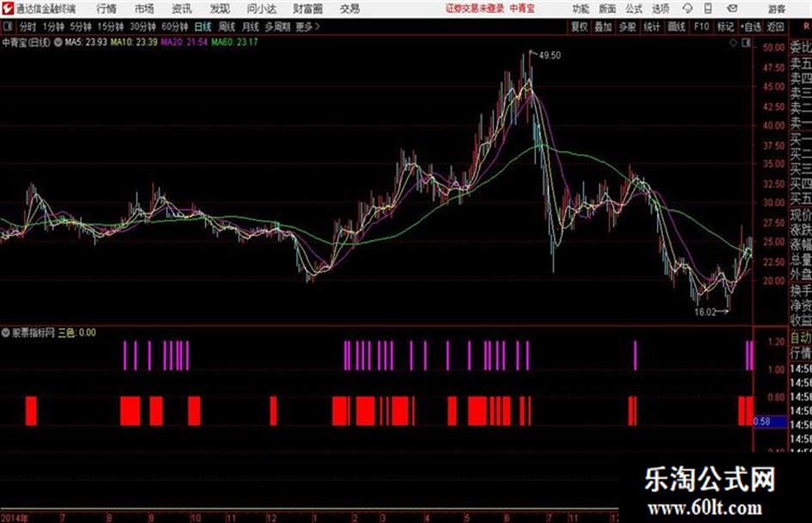Open the 版面 menu
The image size is (812, 523).
607,9
